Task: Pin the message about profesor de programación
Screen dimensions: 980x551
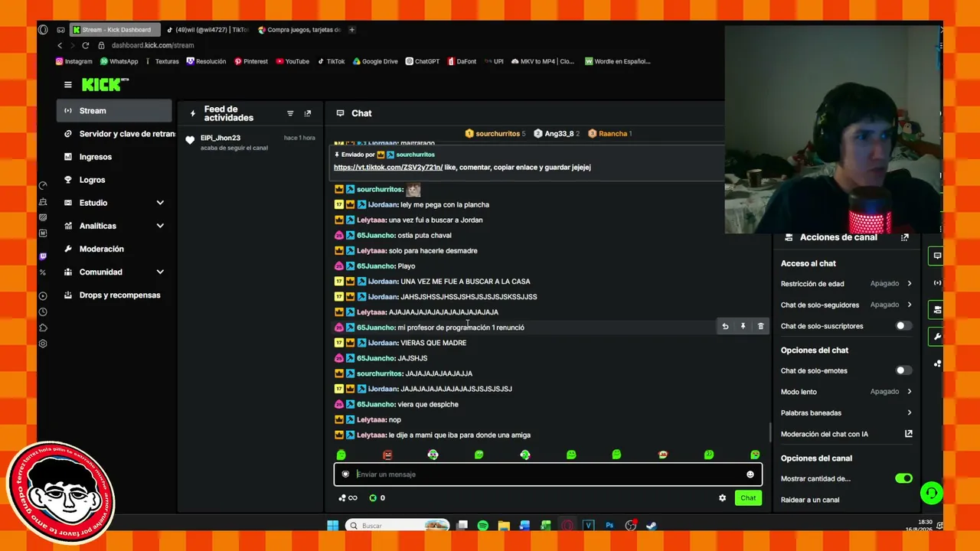Action: 743,327
